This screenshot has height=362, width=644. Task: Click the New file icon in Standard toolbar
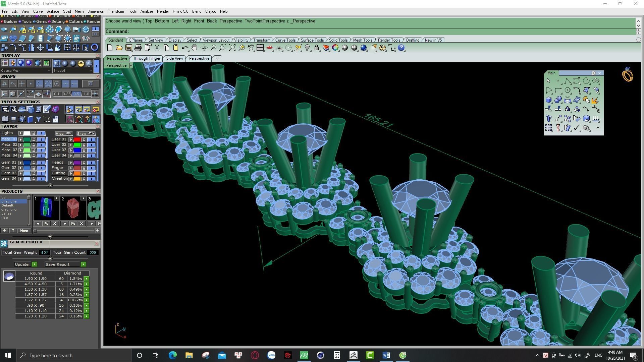pyautogui.click(x=110, y=48)
